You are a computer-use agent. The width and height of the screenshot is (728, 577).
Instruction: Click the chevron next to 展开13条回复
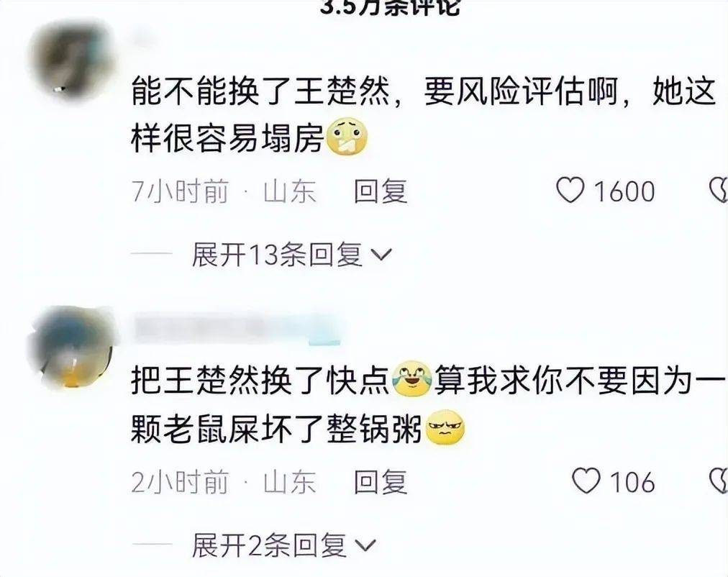(x=382, y=256)
